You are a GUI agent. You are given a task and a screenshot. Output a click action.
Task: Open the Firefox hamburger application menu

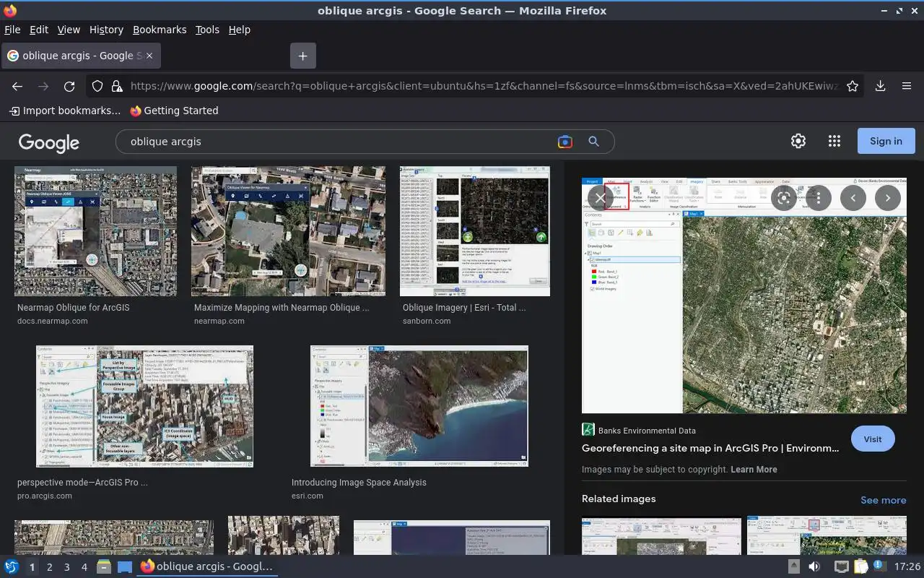pyautogui.click(x=907, y=86)
